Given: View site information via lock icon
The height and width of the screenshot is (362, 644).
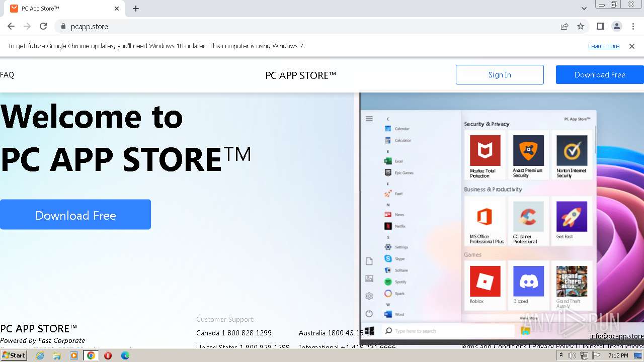Looking at the screenshot, I should pos(63,26).
